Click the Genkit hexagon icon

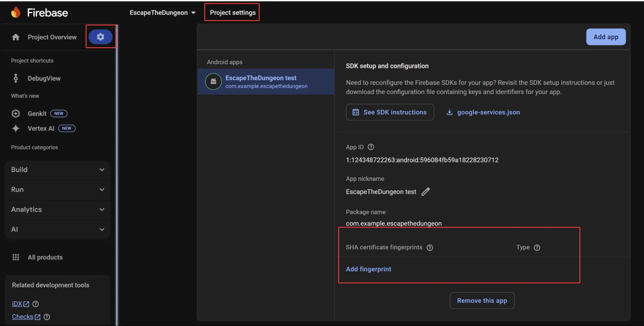pyautogui.click(x=15, y=113)
